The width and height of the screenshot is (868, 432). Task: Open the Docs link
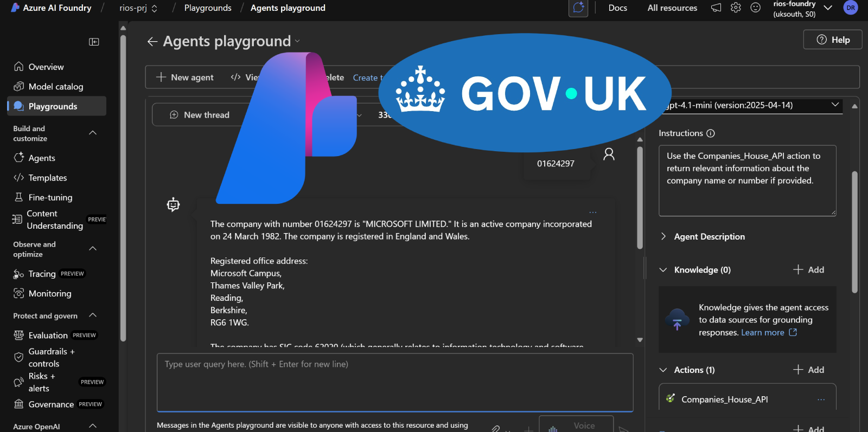pos(618,8)
